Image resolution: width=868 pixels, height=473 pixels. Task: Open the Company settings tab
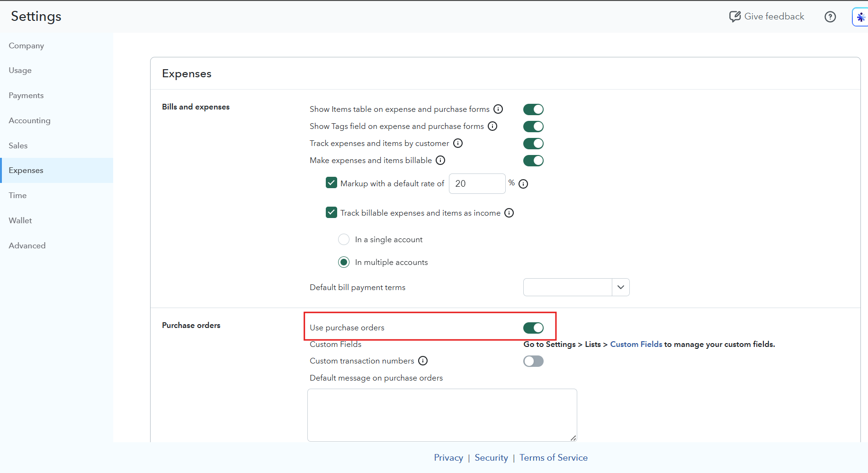(57, 45)
